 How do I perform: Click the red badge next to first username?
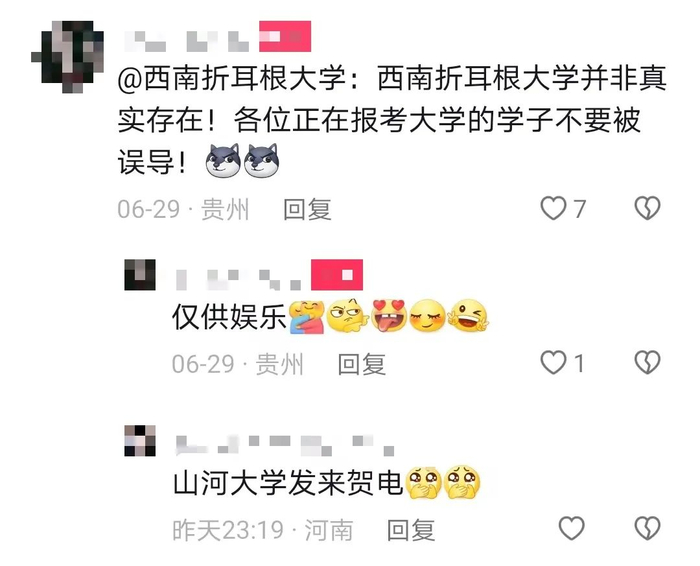[285, 36]
